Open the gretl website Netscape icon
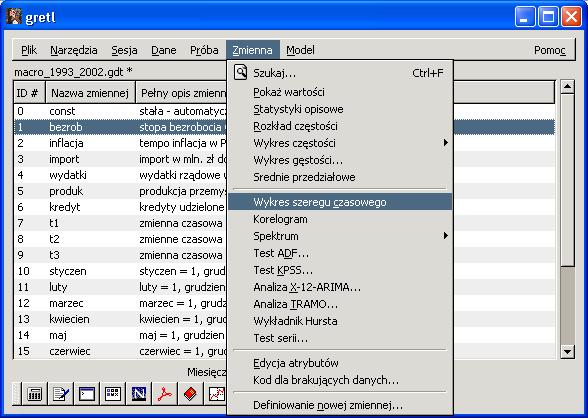588x418 pixels. click(139, 394)
